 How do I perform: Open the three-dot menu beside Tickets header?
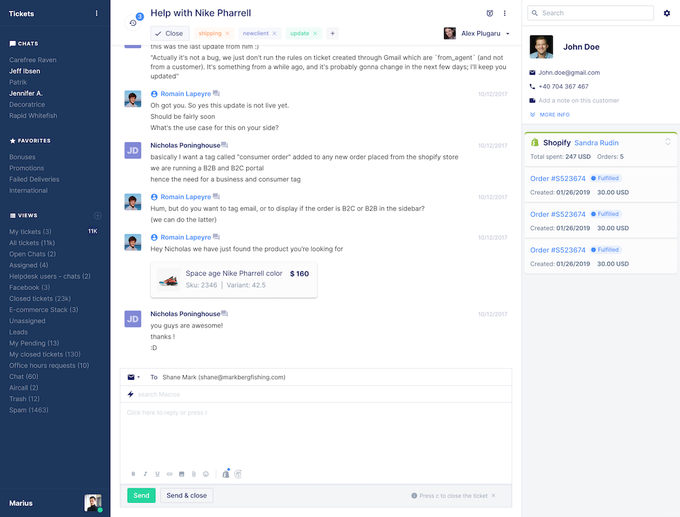point(96,13)
